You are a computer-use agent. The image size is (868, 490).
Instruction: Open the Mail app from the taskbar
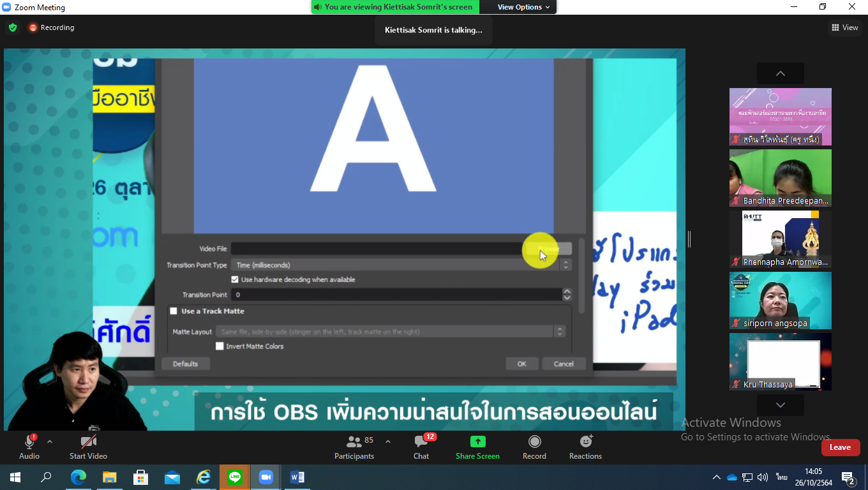click(172, 477)
